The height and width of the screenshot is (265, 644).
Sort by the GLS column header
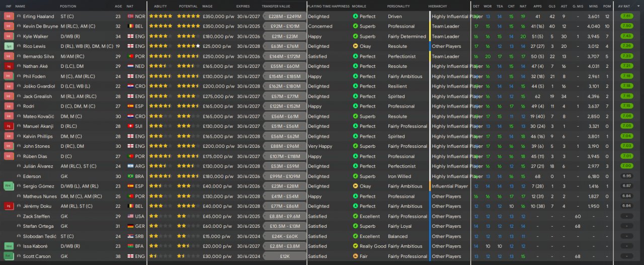coord(552,6)
